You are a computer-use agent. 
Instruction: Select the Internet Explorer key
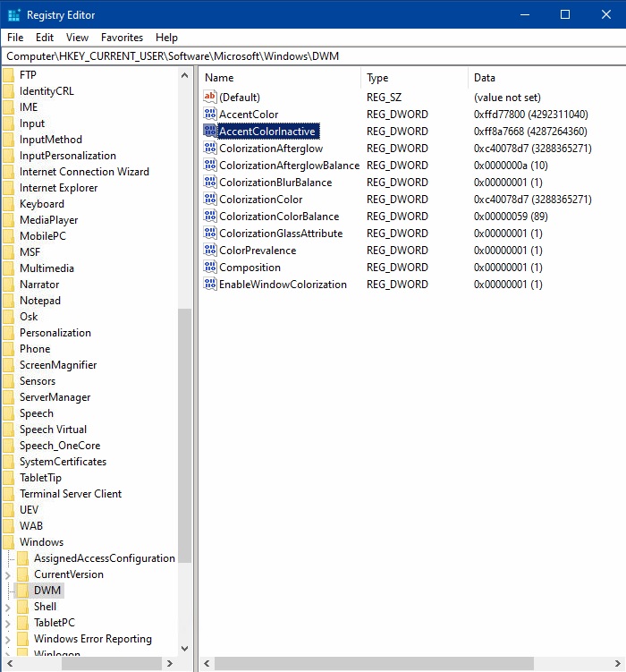[59, 188]
